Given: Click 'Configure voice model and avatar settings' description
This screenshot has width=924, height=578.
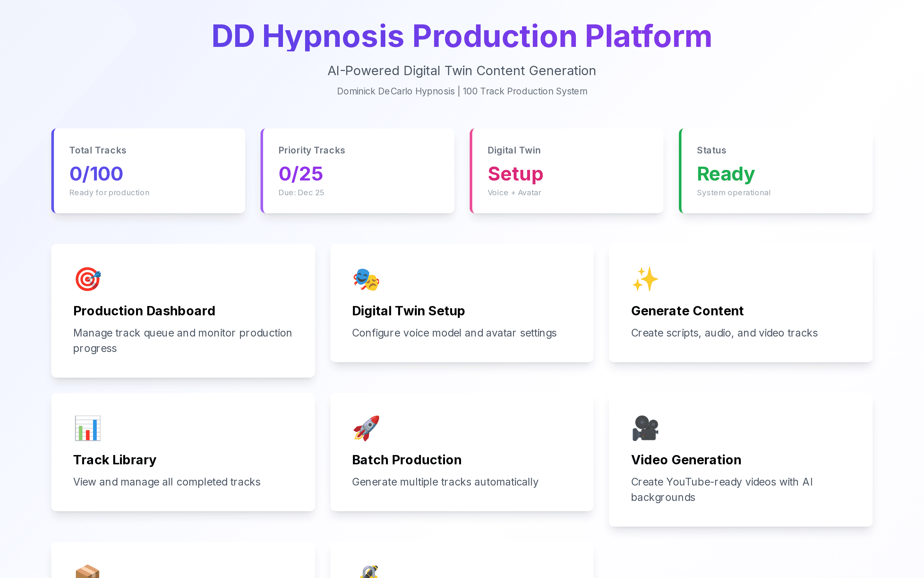Looking at the screenshot, I should (x=454, y=333).
